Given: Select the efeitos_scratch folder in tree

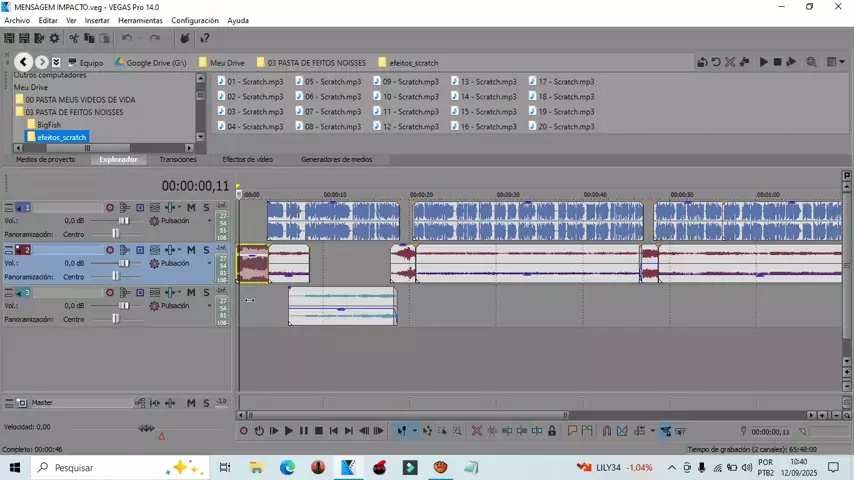Looking at the screenshot, I should (x=61, y=137).
